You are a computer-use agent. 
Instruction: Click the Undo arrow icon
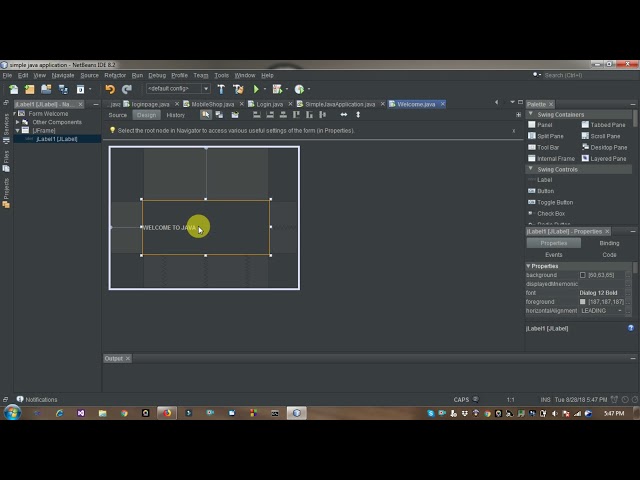(x=110, y=89)
